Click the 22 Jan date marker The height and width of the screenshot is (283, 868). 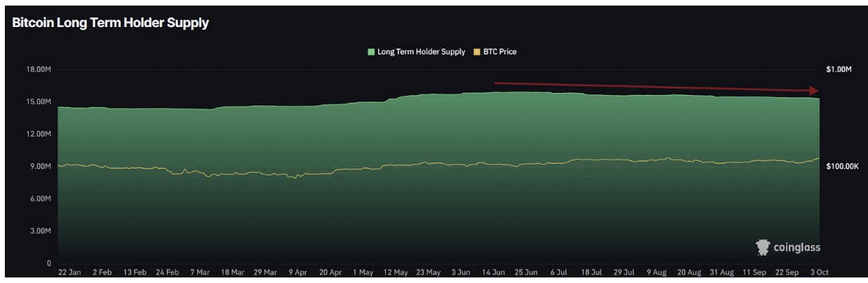coord(69,273)
